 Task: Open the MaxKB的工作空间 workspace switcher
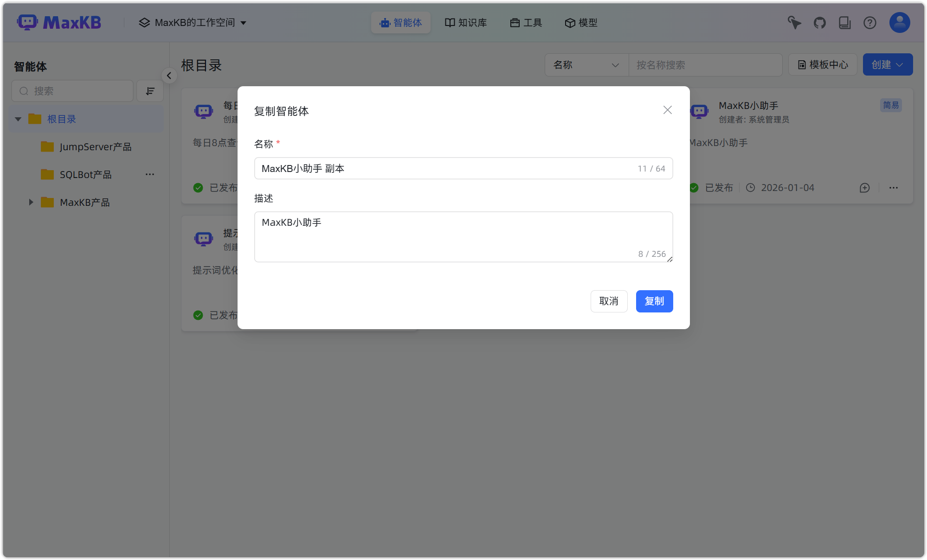(193, 22)
